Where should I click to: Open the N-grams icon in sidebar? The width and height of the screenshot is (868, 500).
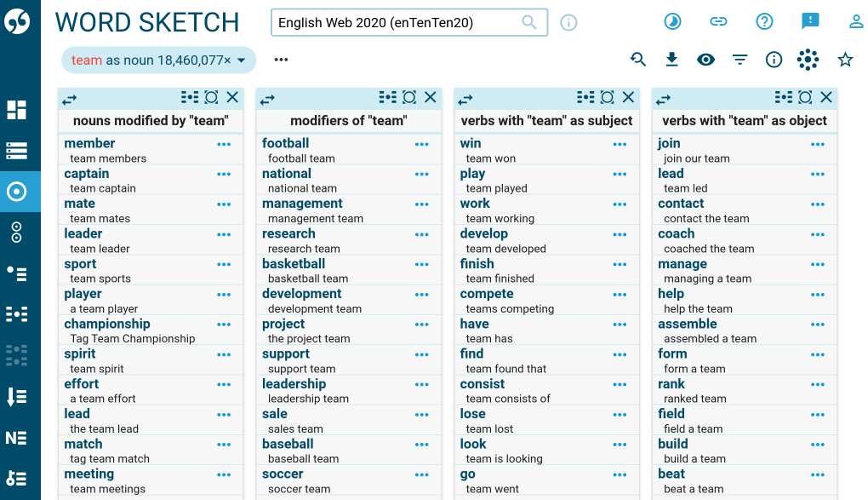tap(16, 438)
